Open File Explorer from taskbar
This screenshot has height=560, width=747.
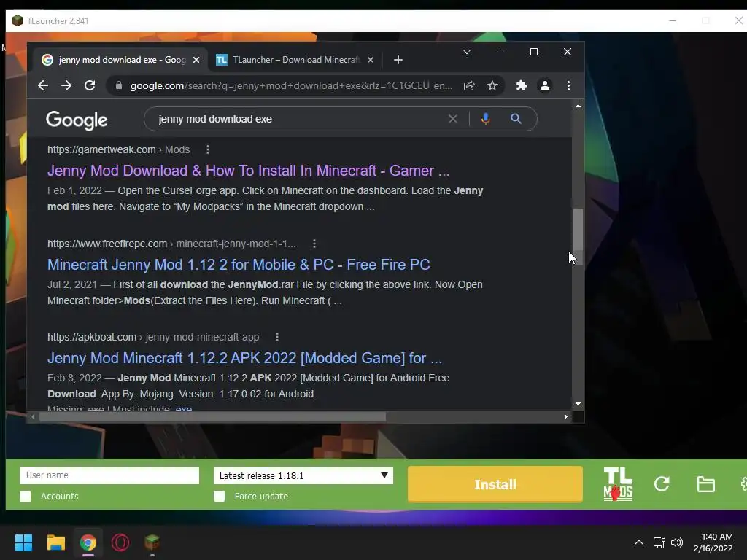tap(55, 542)
